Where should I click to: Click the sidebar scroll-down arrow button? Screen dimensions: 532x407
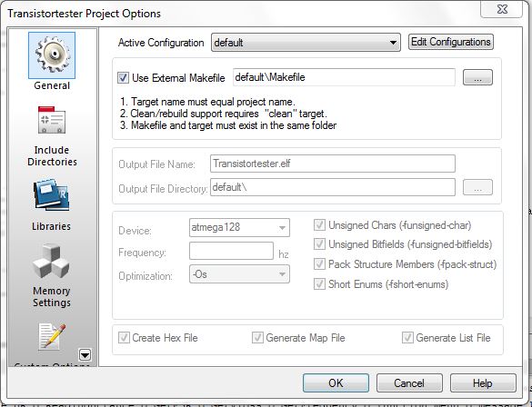click(x=85, y=355)
